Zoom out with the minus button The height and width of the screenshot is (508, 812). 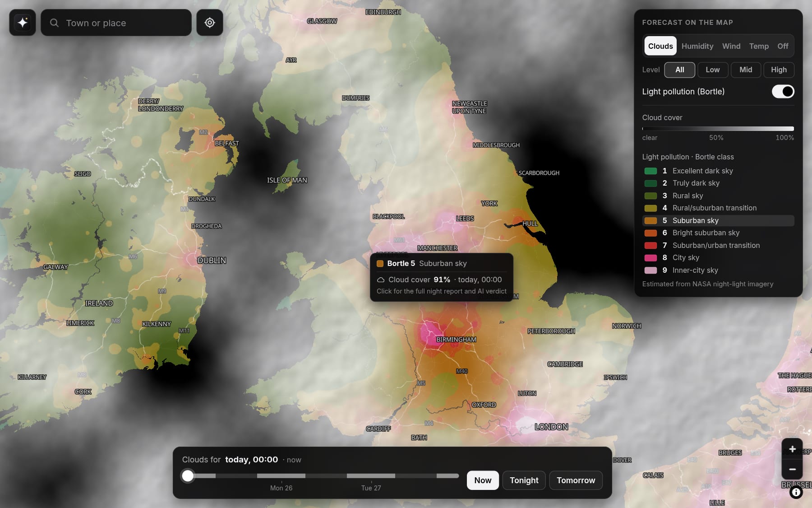[x=792, y=469]
